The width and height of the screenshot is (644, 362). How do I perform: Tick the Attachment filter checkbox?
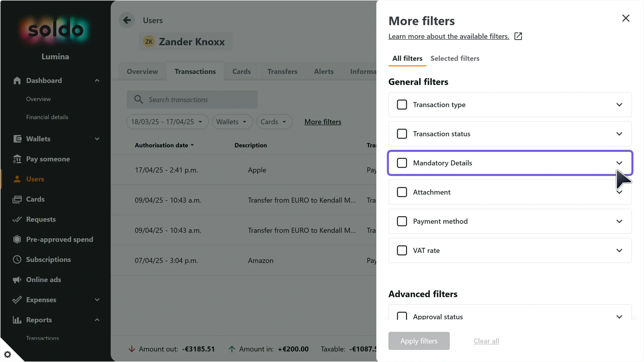[x=402, y=192]
